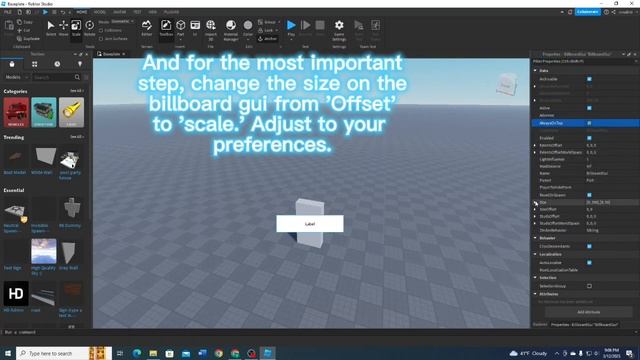Switch Toolbox to Marketplace tab icon
Screen dimensions: 640x360
pyautogui.click(x=12, y=64)
